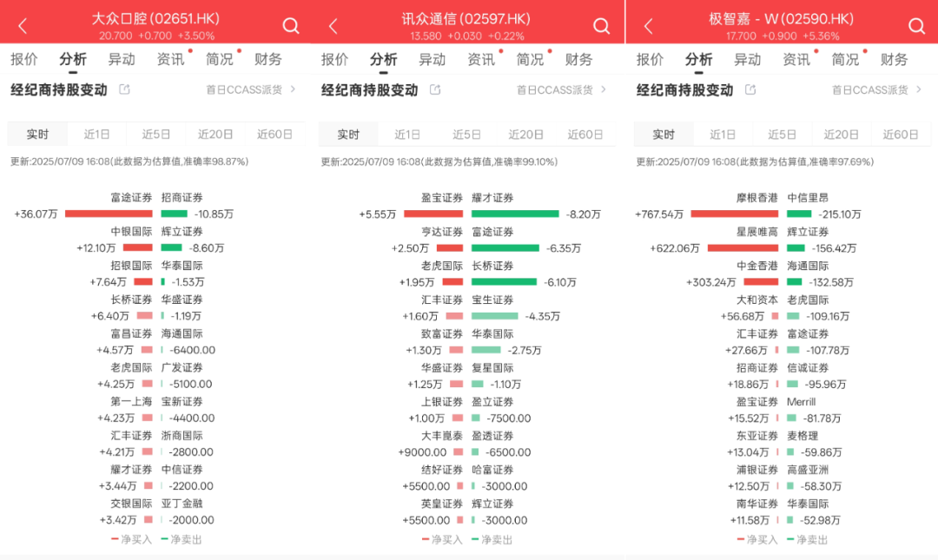
Task: Switch to 异动 tab in 极智嘉-W panel
Action: (747, 59)
